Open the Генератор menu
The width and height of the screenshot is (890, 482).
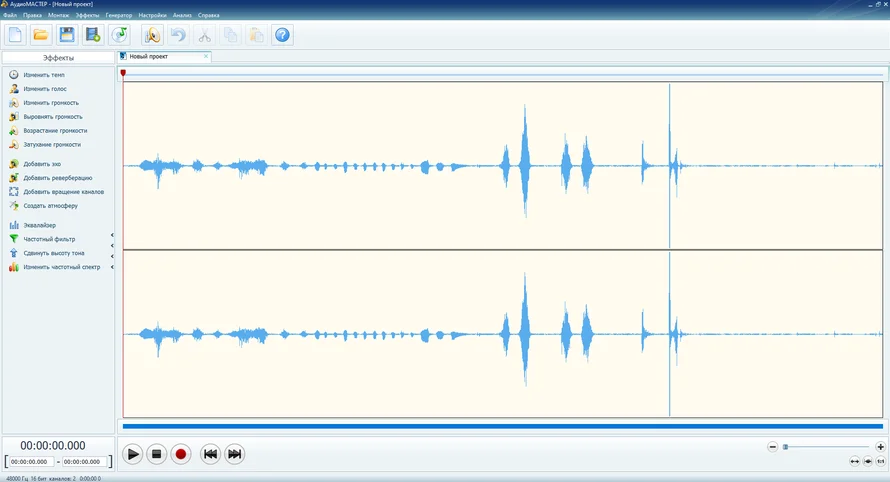(x=119, y=15)
